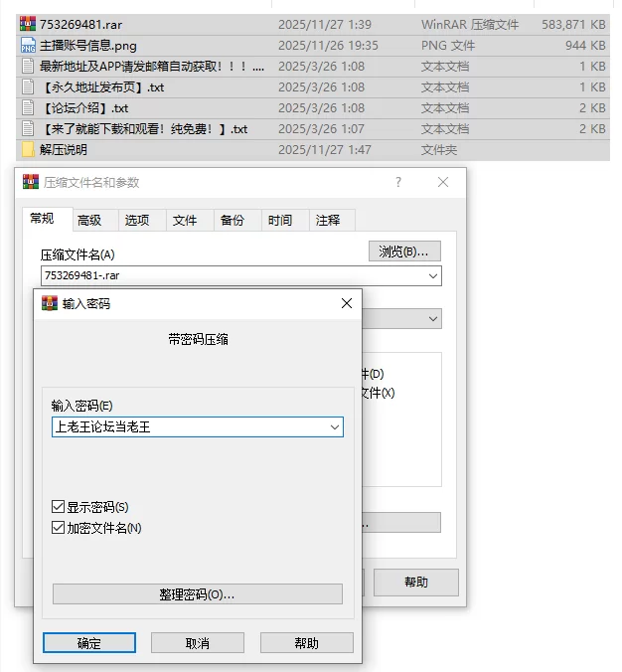Click the password field containing 上老王论坛当老王
Viewport: 622px width, 672px height.
(198, 427)
